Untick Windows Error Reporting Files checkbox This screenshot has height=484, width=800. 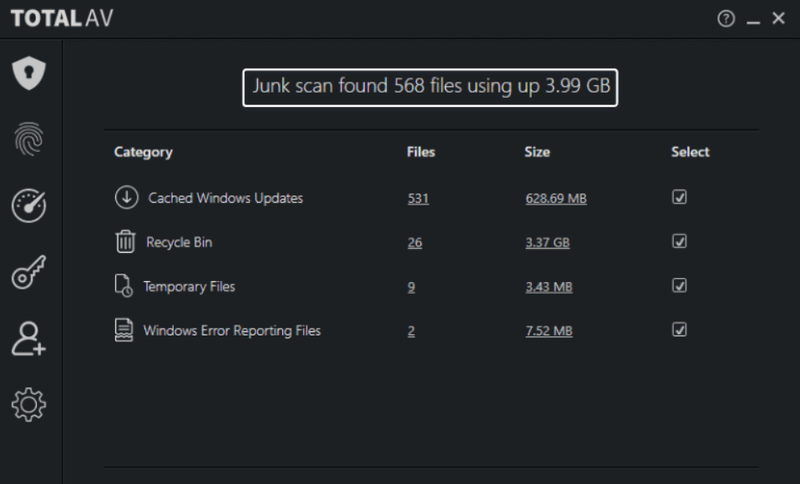[679, 330]
